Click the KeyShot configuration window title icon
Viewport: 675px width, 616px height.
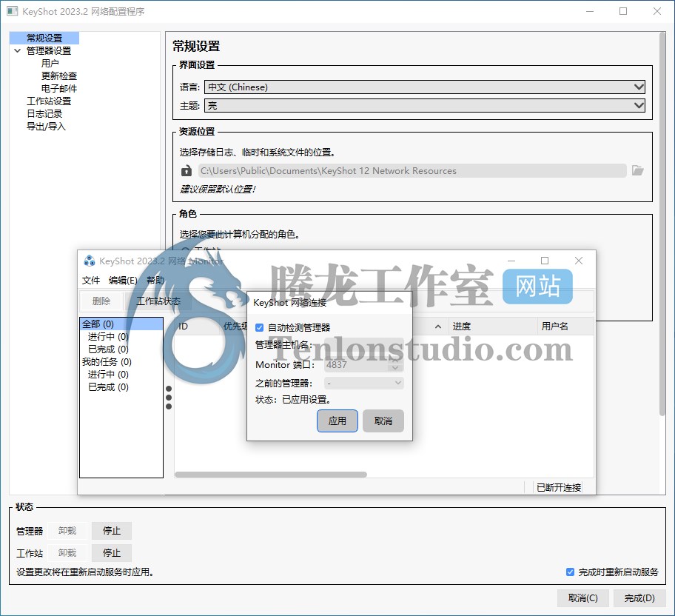coord(12,11)
